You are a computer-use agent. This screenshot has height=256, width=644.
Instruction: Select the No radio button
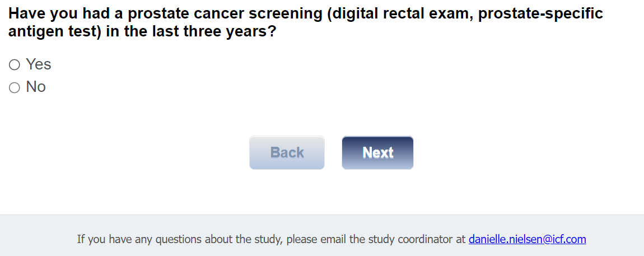pos(15,87)
